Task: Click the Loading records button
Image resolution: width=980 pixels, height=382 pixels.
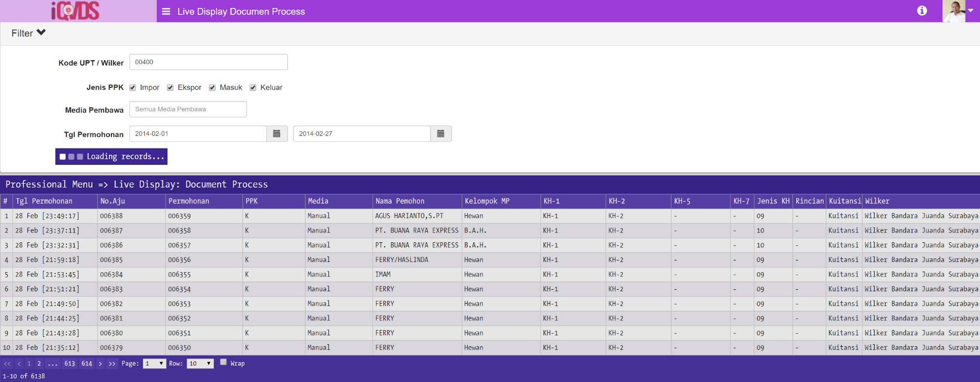Action: tap(111, 156)
